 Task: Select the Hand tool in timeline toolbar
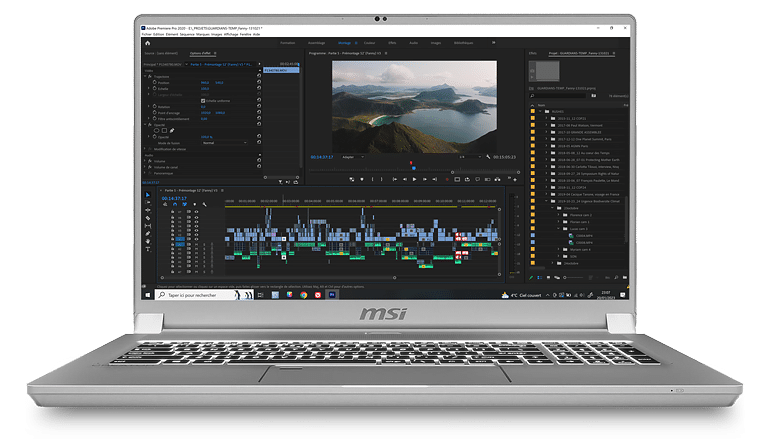pyautogui.click(x=147, y=241)
